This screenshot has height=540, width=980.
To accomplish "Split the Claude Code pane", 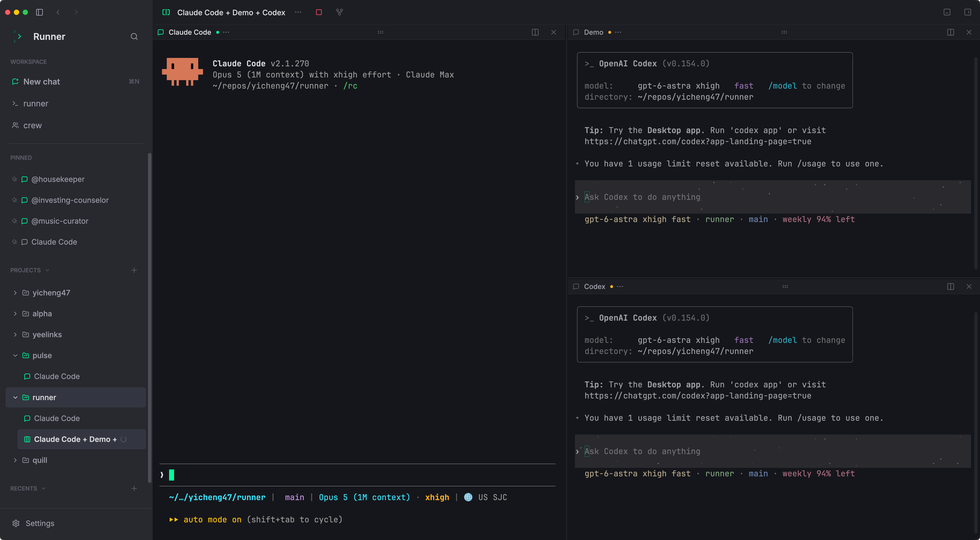I will point(535,32).
